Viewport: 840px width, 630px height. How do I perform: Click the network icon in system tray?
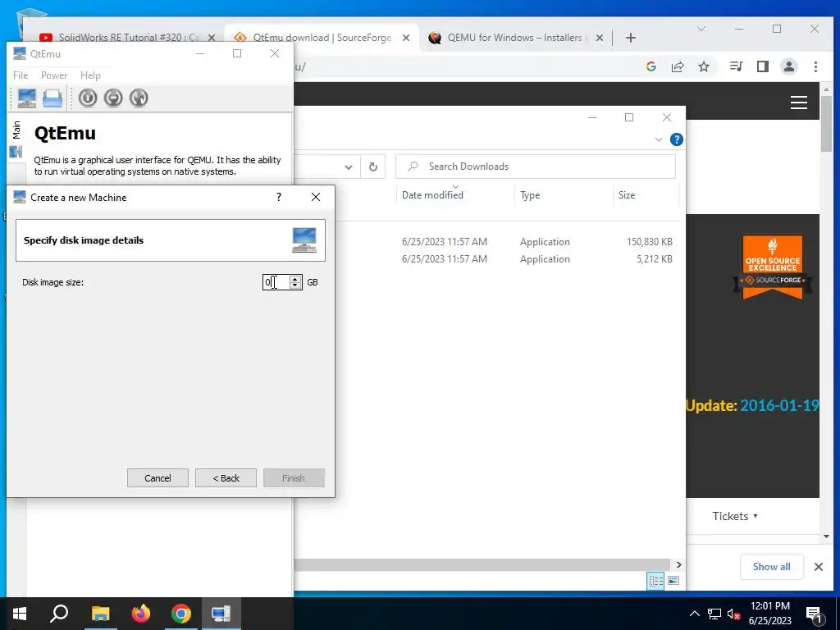click(714, 614)
